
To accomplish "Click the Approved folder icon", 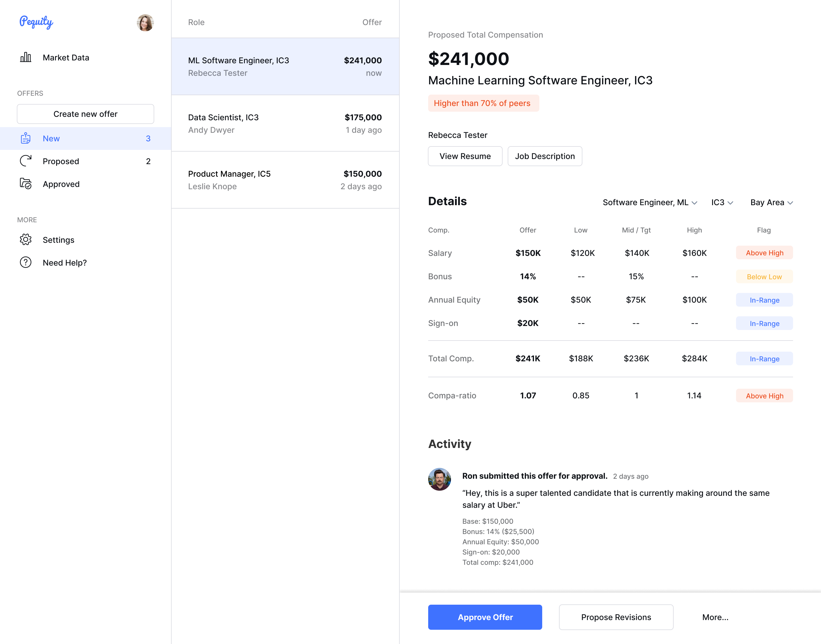I will (x=26, y=184).
